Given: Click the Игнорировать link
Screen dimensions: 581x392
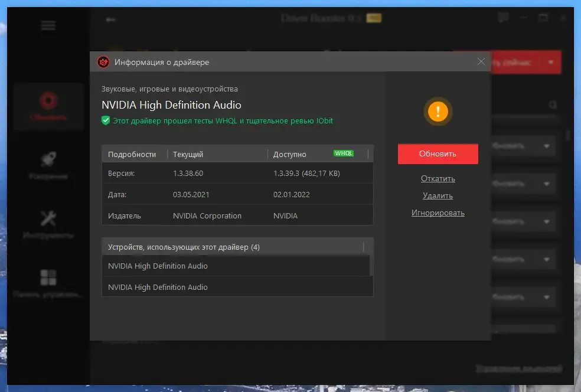Looking at the screenshot, I should pos(438,213).
